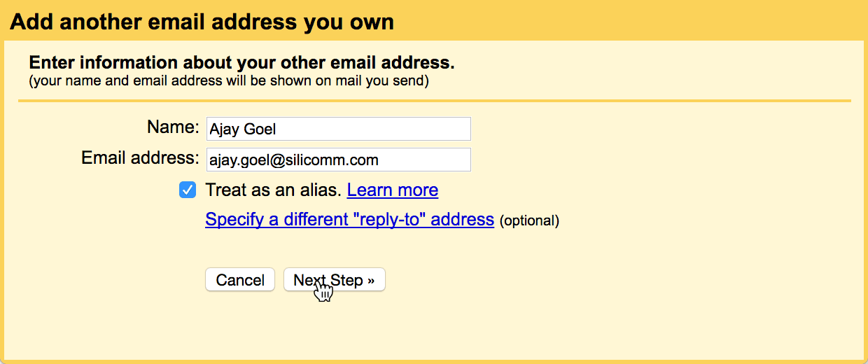Screen dimensions: 868x364
Task: Click the "Enter information about your other email address" heading
Action: tap(241, 62)
